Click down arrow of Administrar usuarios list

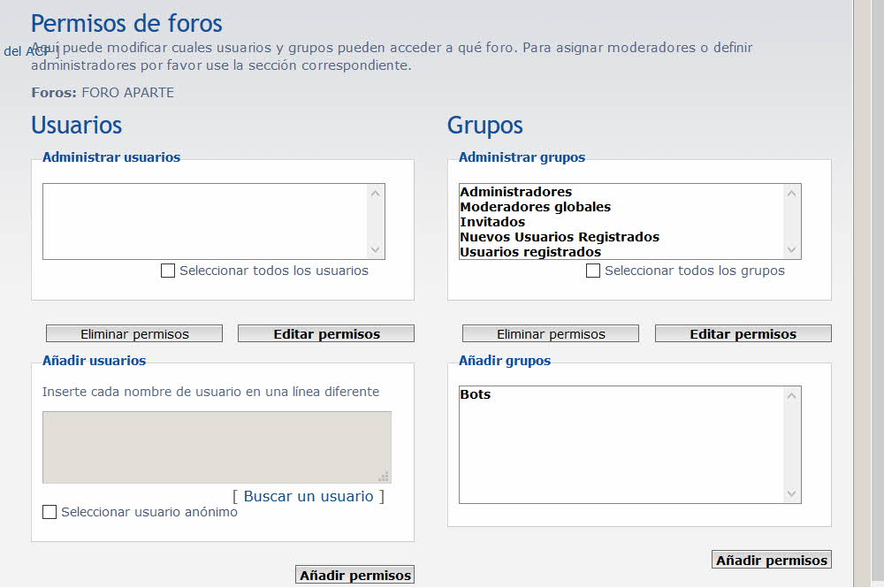[376, 249]
